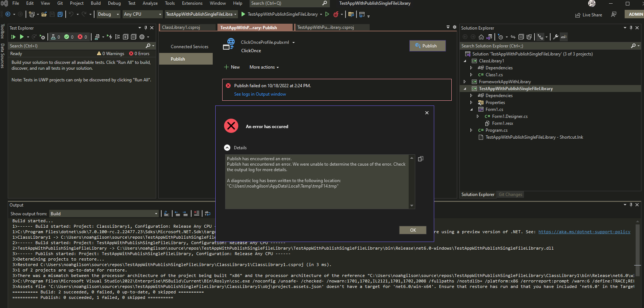Click See logs in Output window link
644x308 pixels.
tap(260, 94)
